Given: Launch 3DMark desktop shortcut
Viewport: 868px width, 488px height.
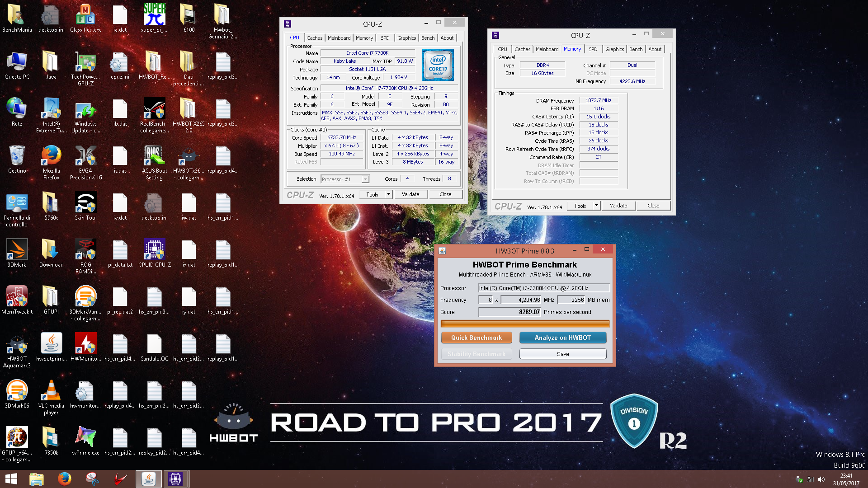Looking at the screenshot, I should click(17, 253).
